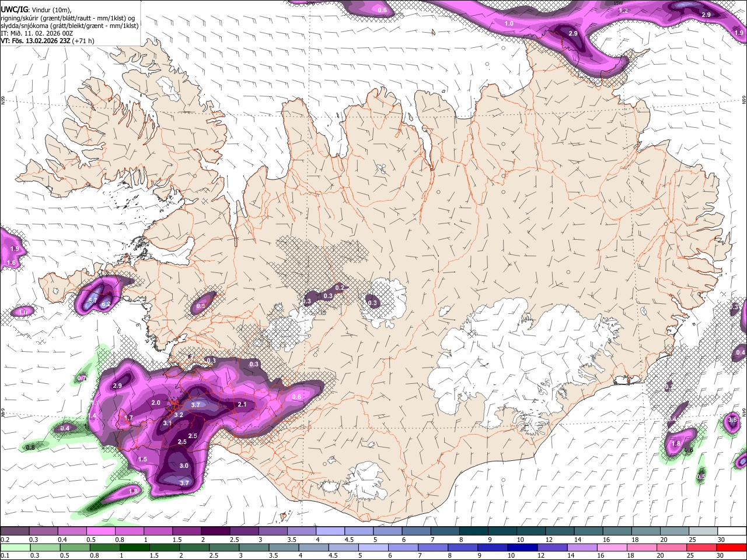This screenshot has width=747, height=560.
Task: Click the initial time 'IT: Mið. 11. 02. 2026 00Z'
Action: click(x=36, y=33)
